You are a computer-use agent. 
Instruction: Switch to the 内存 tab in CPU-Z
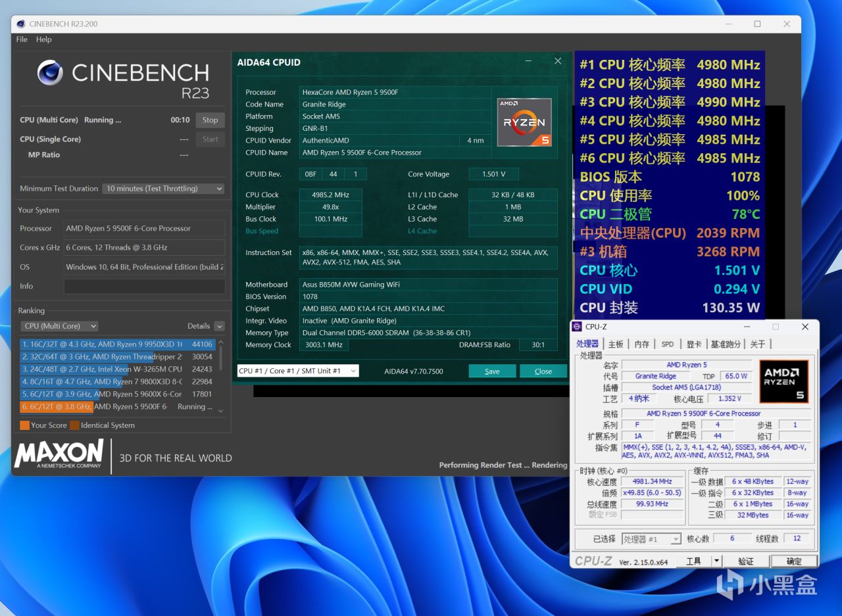click(x=642, y=344)
